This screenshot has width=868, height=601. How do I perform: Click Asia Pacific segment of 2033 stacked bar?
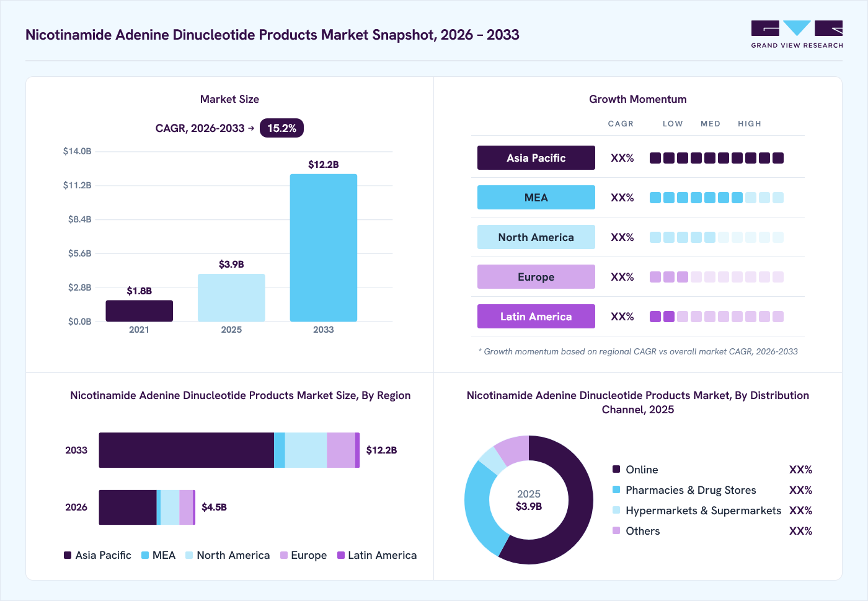[x=187, y=450]
